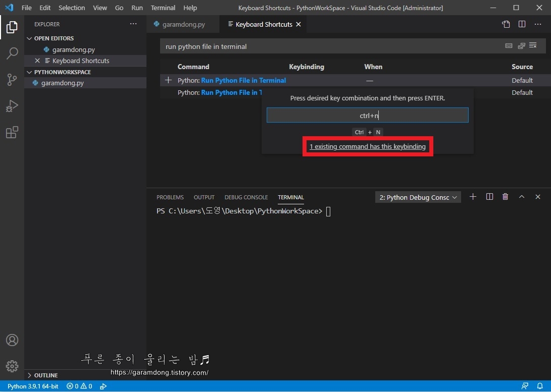
Task: Open the Extensions view
Action: point(12,132)
